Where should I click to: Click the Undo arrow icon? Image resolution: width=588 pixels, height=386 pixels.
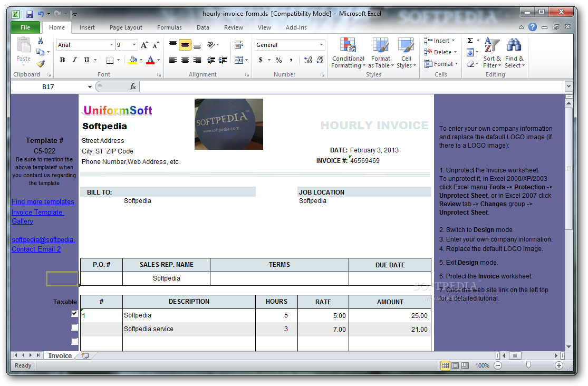41,14
